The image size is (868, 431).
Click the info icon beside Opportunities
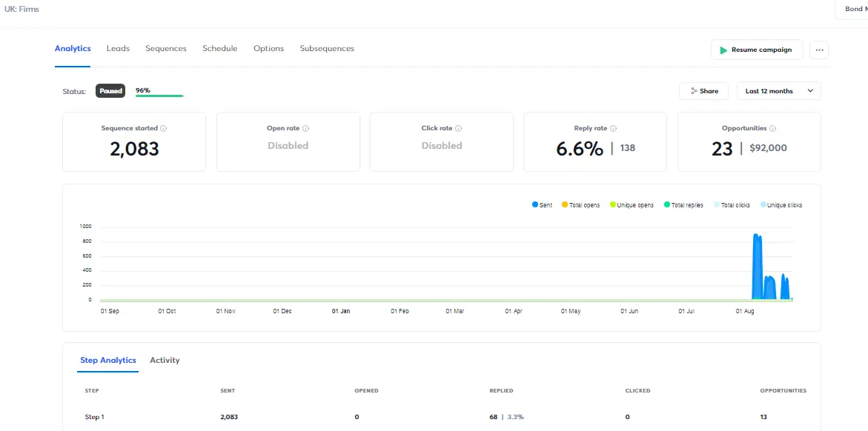pos(773,128)
